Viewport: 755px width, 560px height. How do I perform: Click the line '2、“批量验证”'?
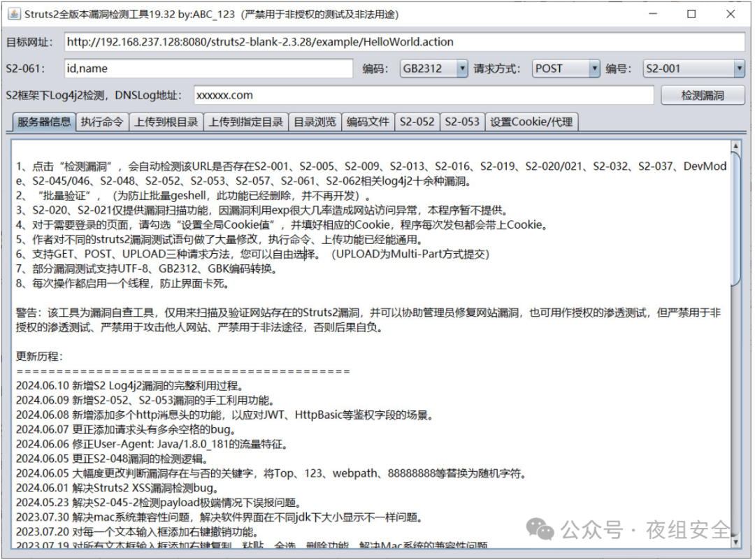(193, 196)
